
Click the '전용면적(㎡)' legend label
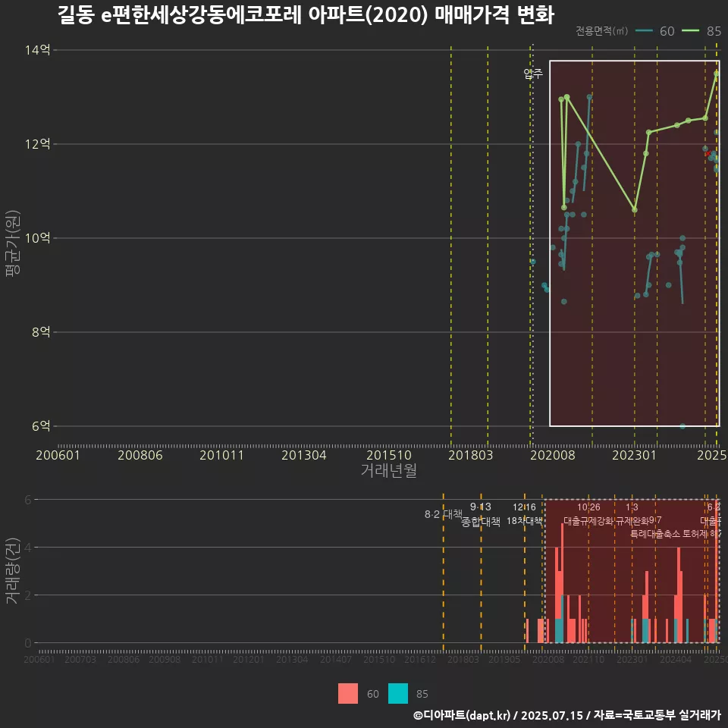click(601, 31)
